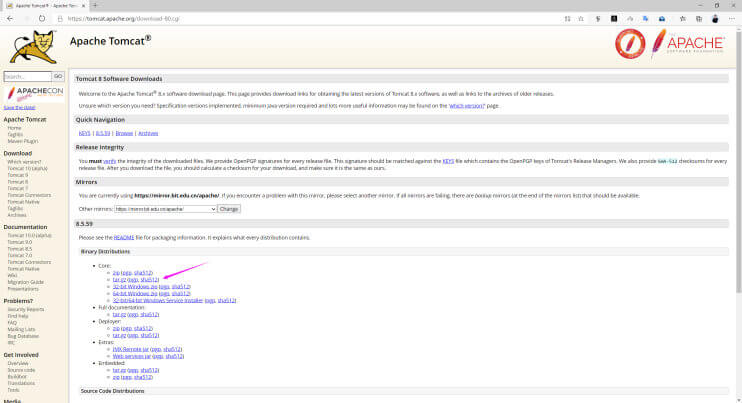The image size is (742, 403).
Task: Click the red circular feather badge
Action: click(x=630, y=44)
